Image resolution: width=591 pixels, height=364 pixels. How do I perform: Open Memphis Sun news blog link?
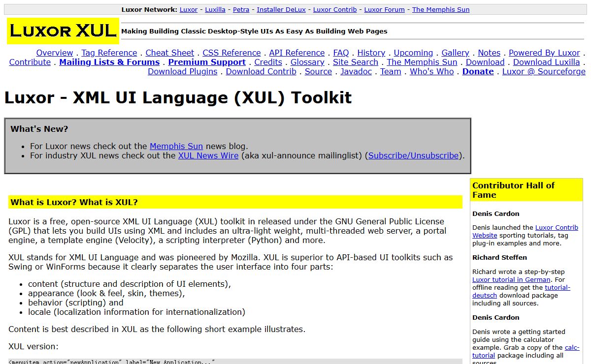click(176, 146)
